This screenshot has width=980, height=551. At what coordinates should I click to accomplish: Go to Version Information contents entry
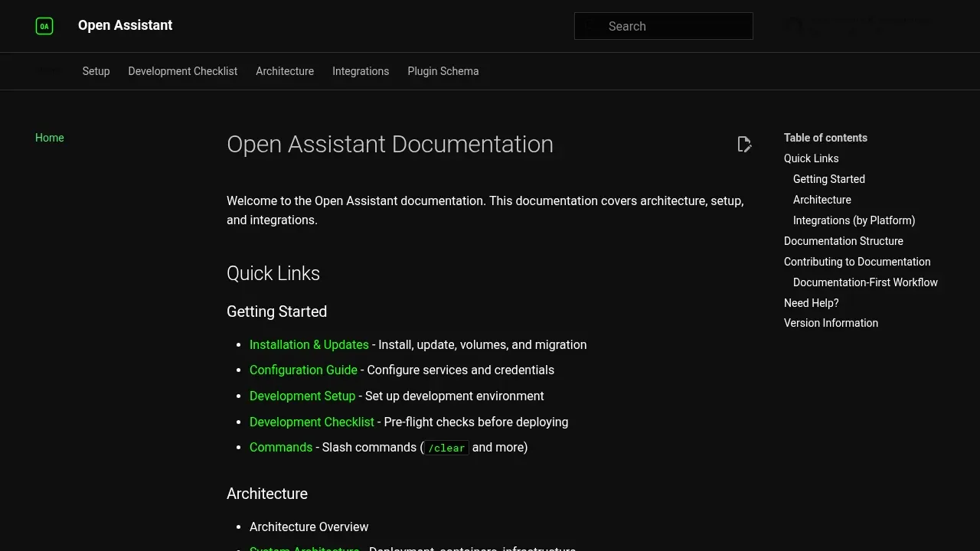831,323
